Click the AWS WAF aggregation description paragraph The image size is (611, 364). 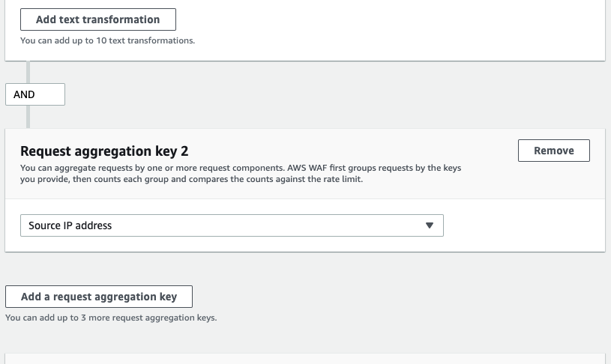(241, 174)
